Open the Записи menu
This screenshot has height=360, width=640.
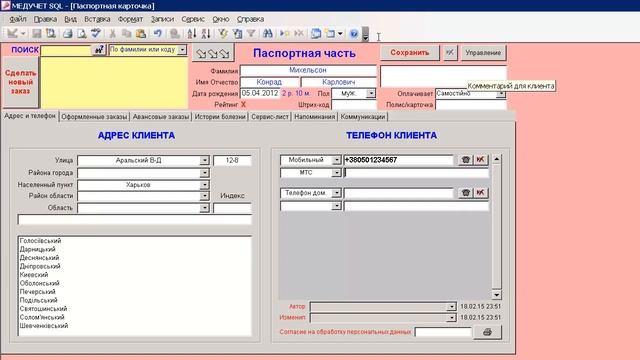coord(162,19)
